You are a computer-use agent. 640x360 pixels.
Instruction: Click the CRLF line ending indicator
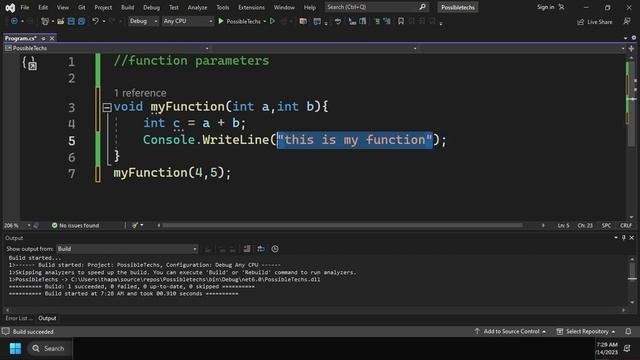(x=626, y=225)
